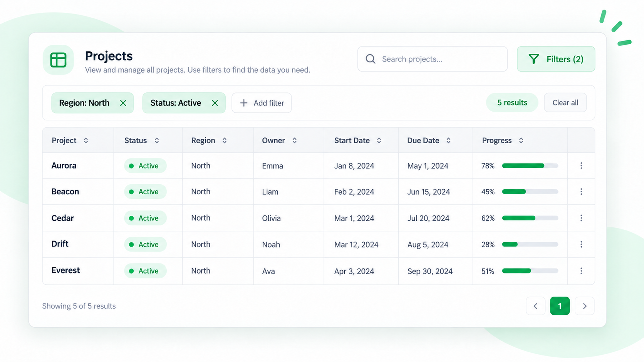The width and height of the screenshot is (644, 362).
Task: Click due date Aug 5, 2024
Action: pyautogui.click(x=428, y=245)
